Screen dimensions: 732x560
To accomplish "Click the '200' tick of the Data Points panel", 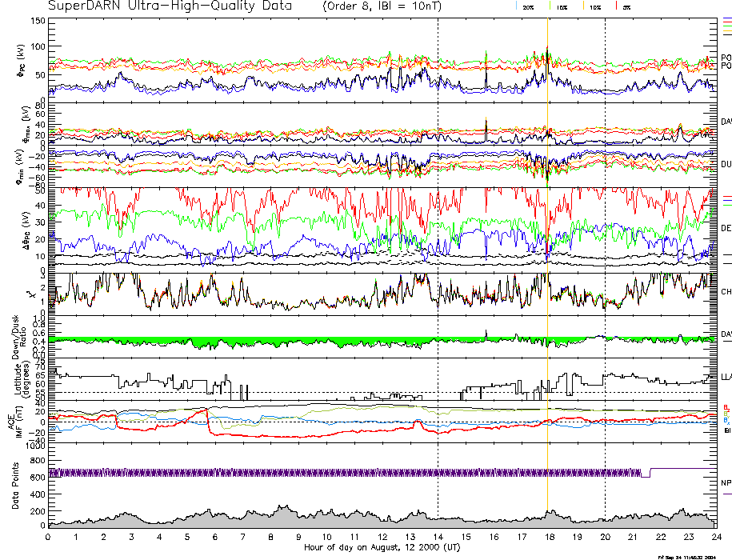I will point(38,511).
